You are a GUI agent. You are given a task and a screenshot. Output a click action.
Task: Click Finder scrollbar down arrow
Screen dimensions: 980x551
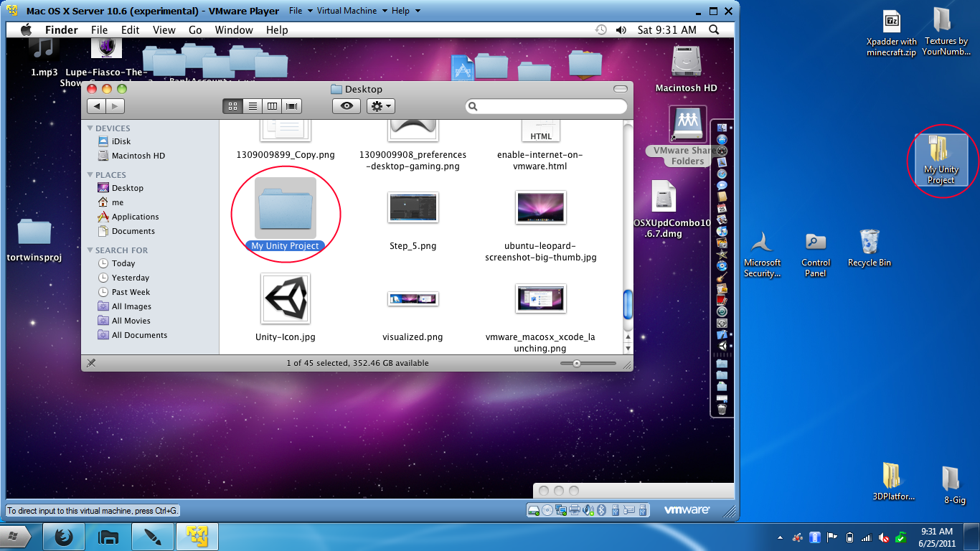click(x=628, y=348)
